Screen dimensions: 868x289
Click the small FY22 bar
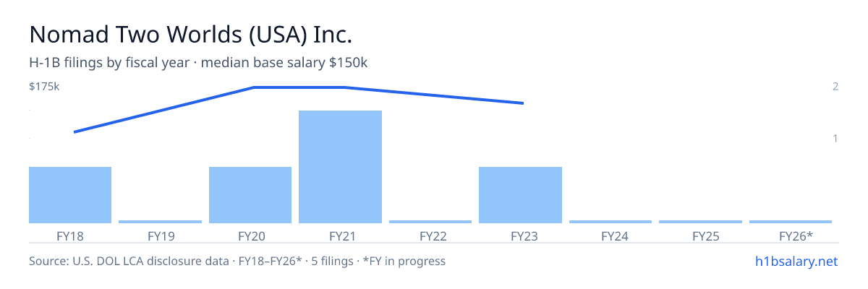pos(430,222)
